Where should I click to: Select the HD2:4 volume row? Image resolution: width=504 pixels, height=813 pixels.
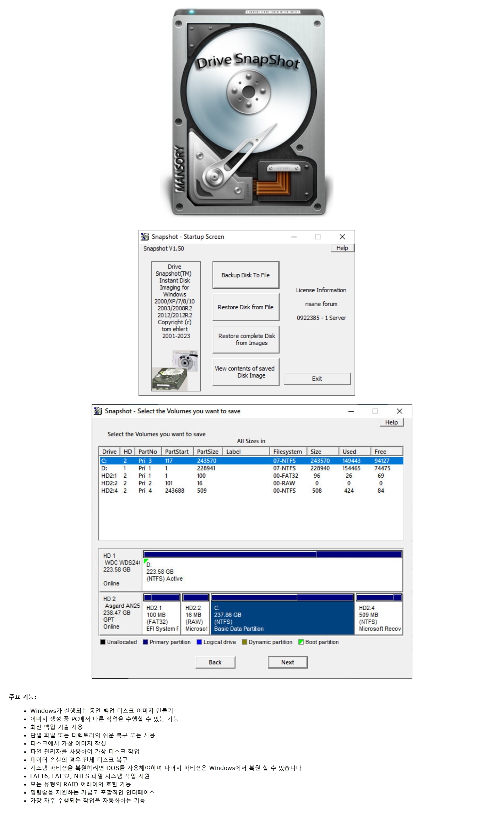coord(251,490)
